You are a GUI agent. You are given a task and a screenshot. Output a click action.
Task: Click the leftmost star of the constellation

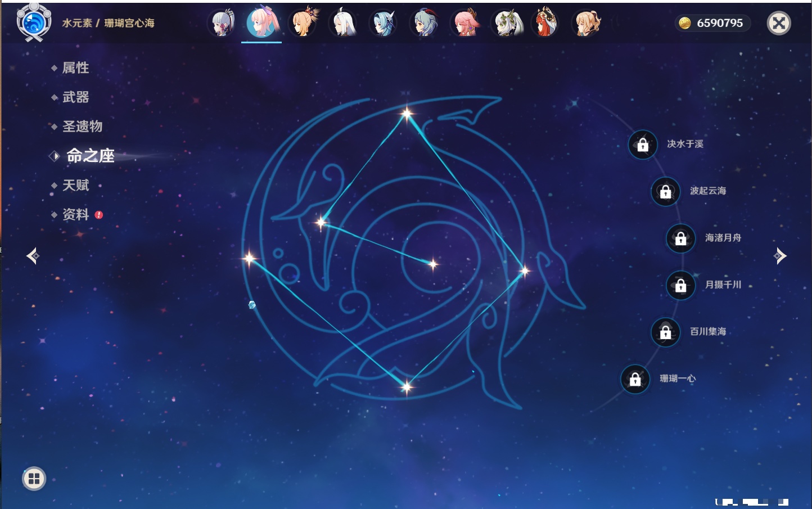[249, 258]
